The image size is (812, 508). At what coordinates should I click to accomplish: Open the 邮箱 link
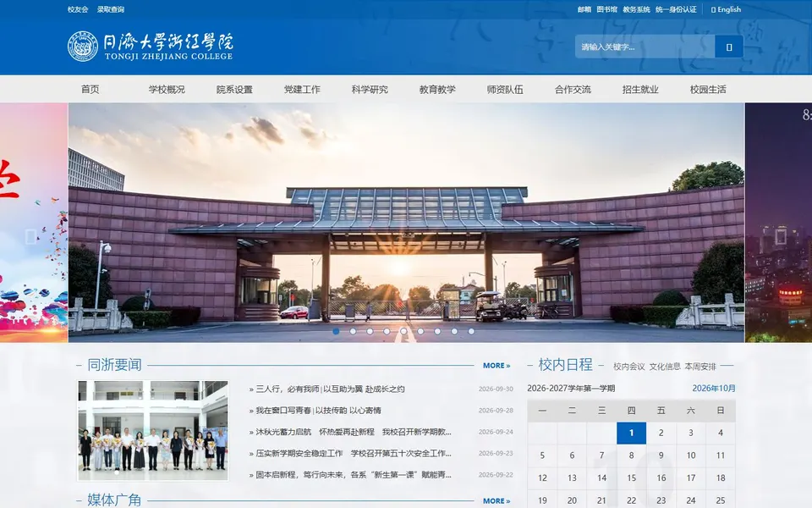(584, 9)
